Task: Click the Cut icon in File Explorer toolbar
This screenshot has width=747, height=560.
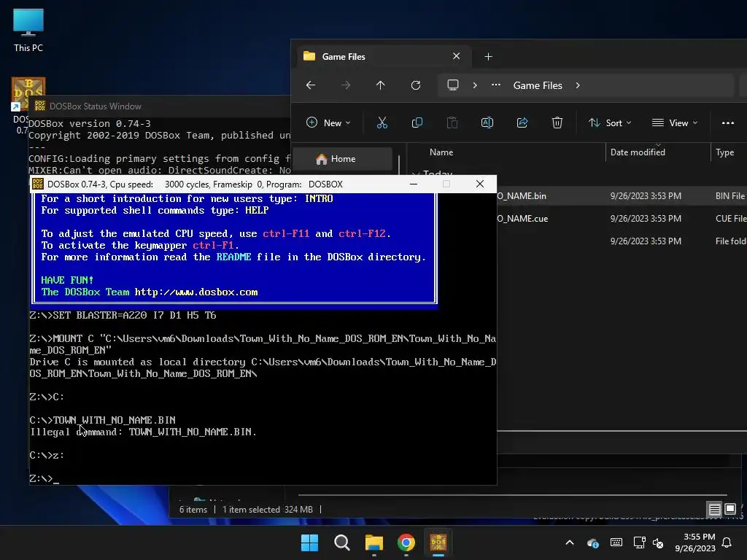Action: pyautogui.click(x=382, y=122)
